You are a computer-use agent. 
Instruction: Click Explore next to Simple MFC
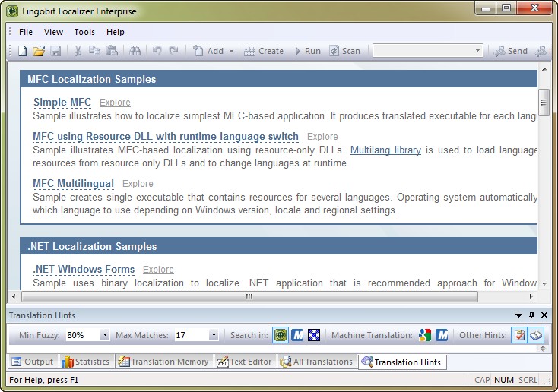click(115, 103)
